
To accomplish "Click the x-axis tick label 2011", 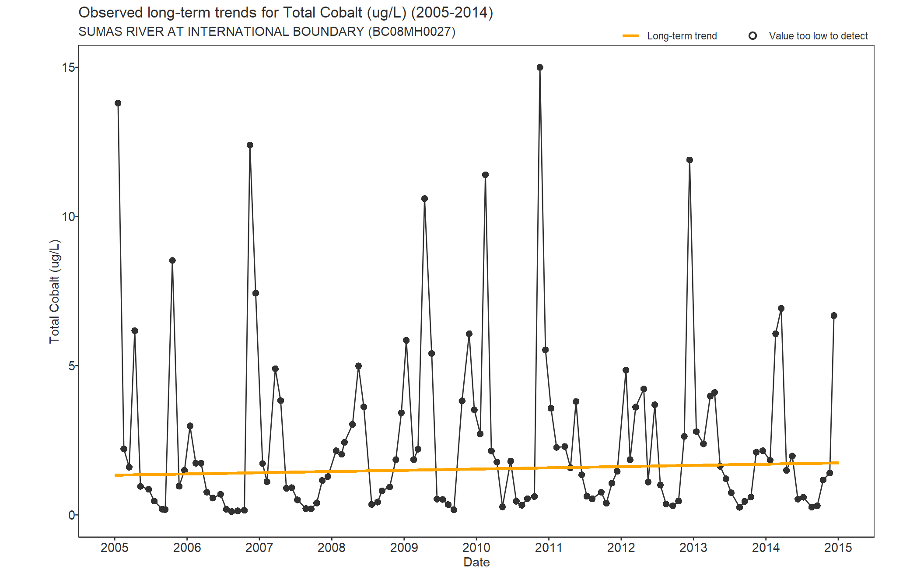I will (549, 548).
